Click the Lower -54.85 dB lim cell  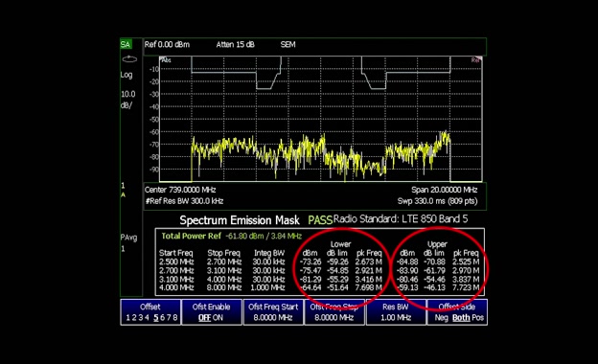[x=337, y=271]
